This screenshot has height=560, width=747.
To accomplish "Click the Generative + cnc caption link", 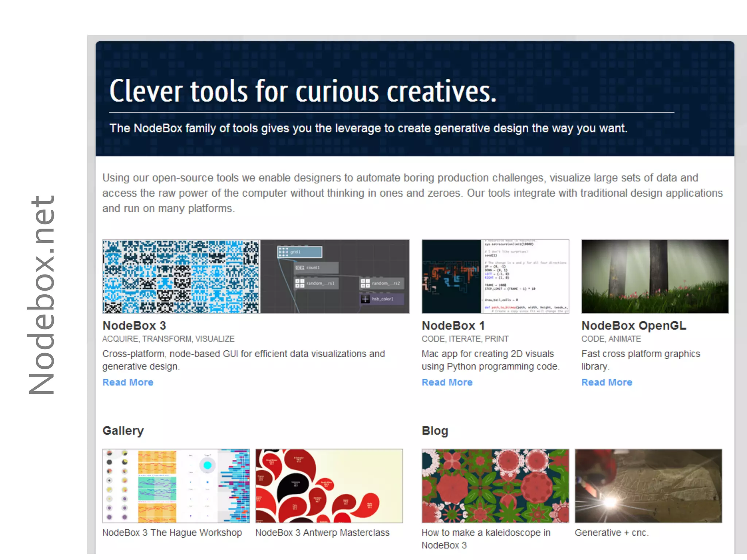I will click(611, 533).
